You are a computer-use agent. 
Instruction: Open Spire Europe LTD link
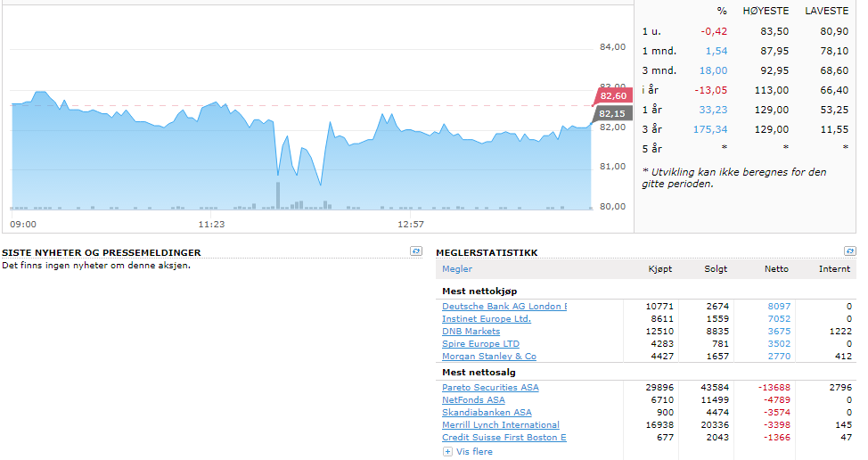point(480,344)
